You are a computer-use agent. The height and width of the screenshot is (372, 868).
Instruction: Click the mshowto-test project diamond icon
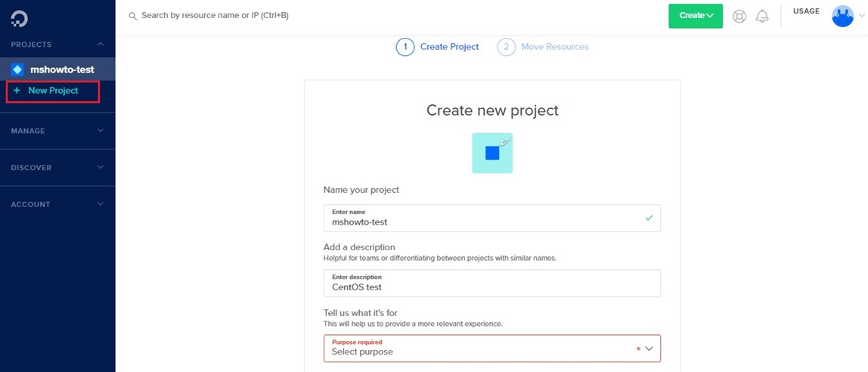pos(17,70)
